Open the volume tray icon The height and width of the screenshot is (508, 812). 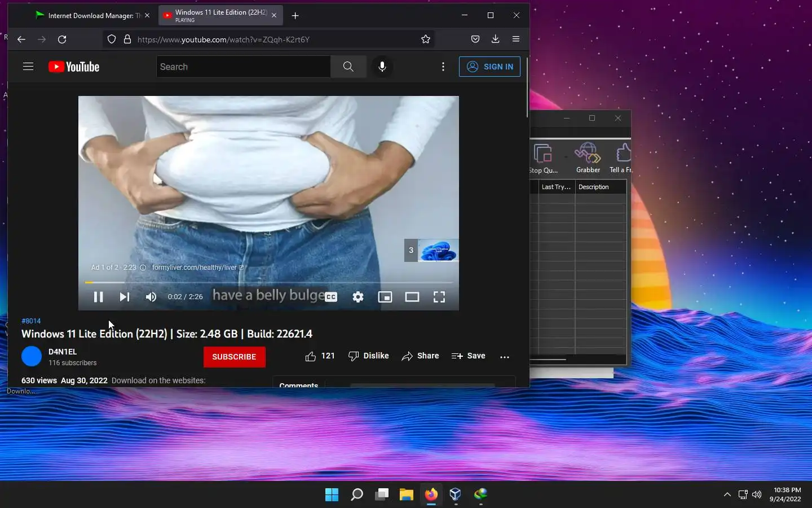[x=757, y=494]
